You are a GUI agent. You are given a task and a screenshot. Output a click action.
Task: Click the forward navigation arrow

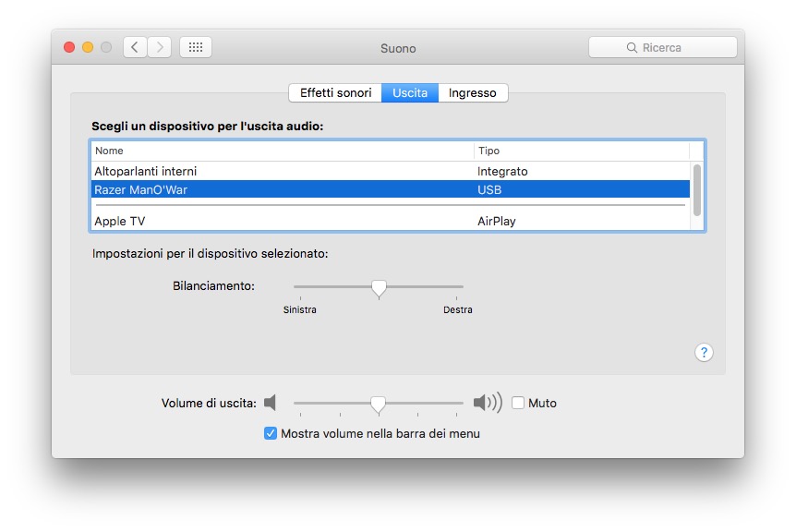point(159,47)
